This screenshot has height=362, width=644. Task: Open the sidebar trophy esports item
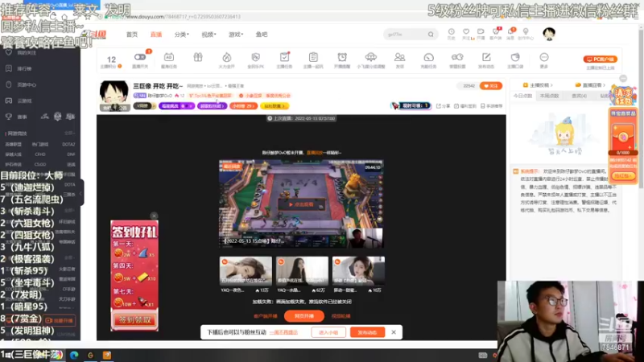pos(16,117)
